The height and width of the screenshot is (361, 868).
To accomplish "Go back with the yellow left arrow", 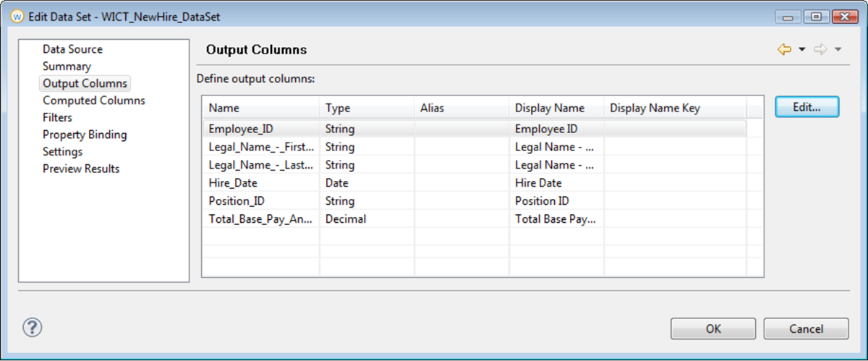I will (x=784, y=49).
